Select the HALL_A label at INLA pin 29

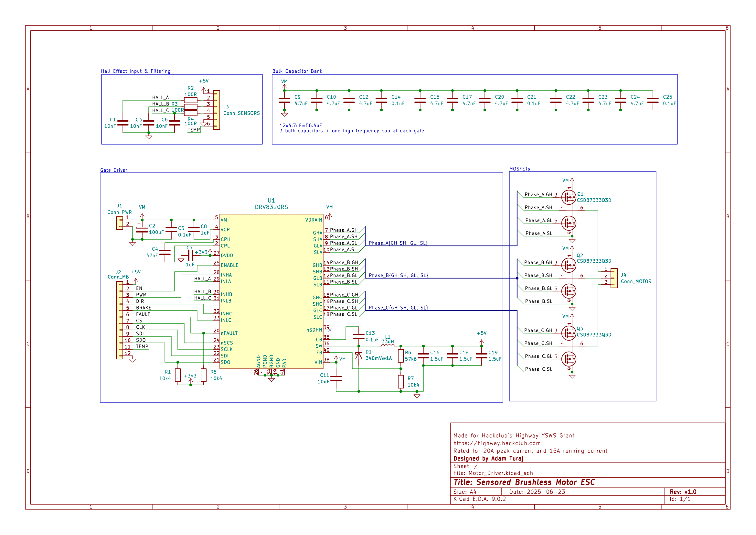[x=202, y=279]
